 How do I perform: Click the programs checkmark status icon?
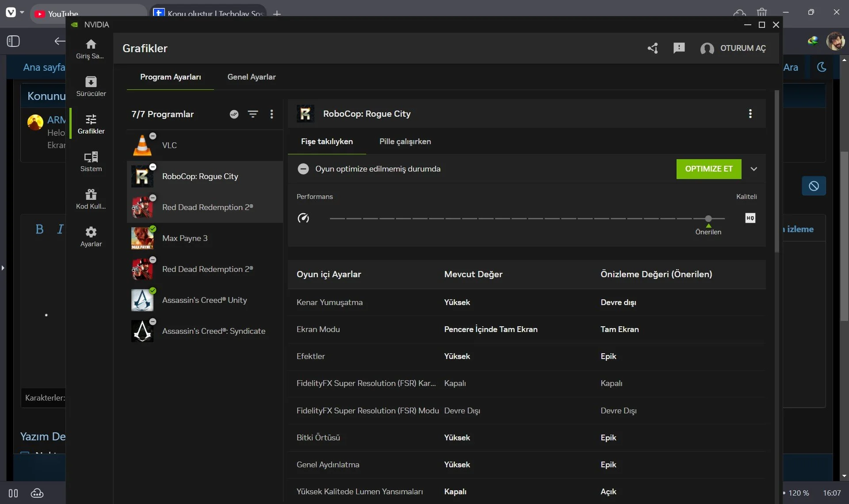tap(234, 114)
